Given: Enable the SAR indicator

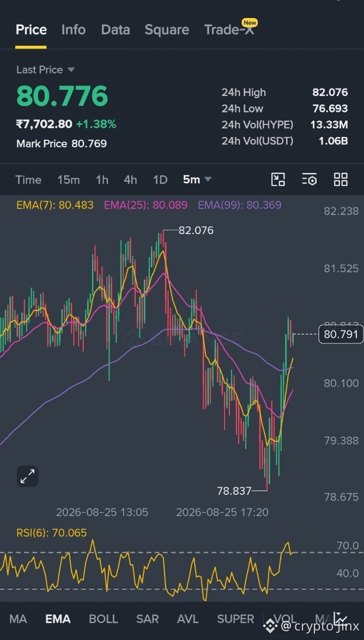Looking at the screenshot, I should 147,619.
